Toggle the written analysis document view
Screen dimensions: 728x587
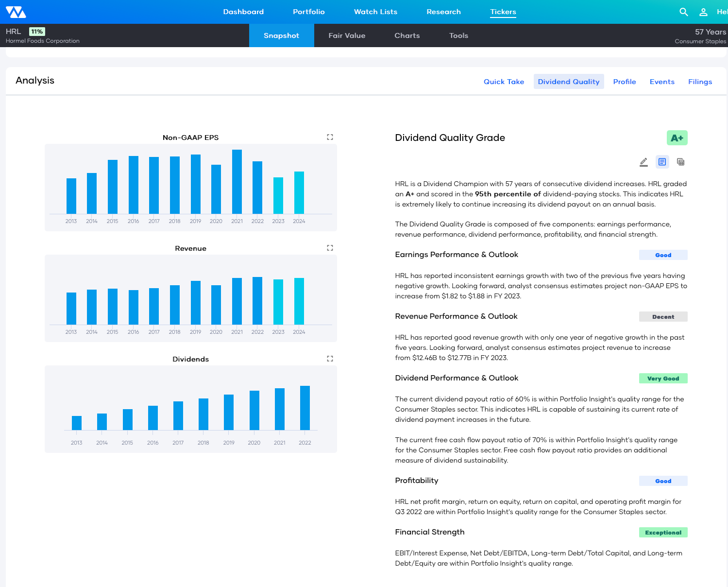662,162
